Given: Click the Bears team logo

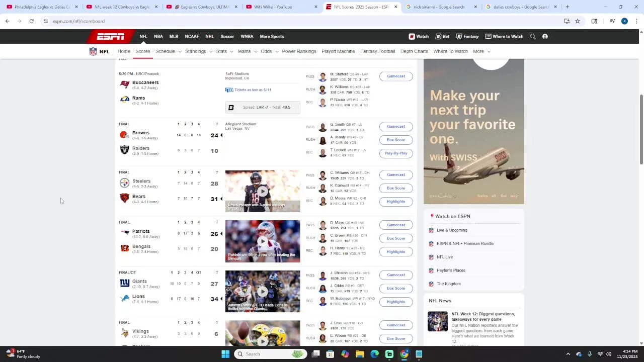Looking at the screenshot, I should click(x=124, y=198).
